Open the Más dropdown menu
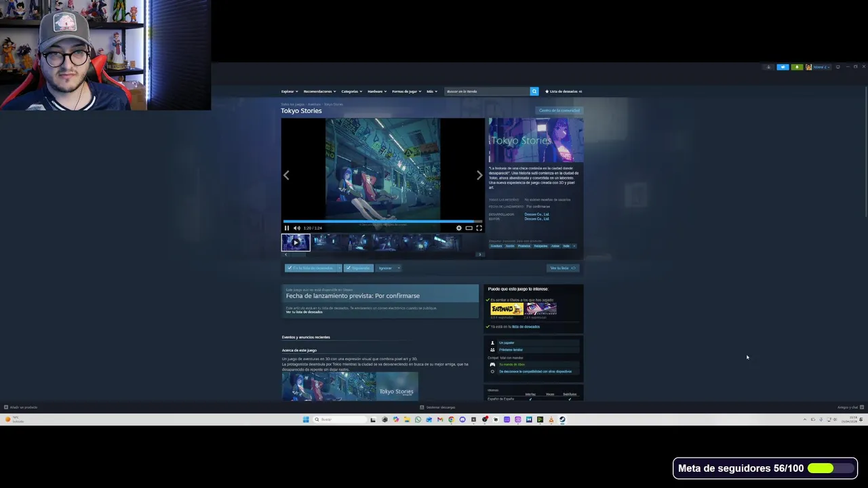868x488 pixels. tap(431, 91)
